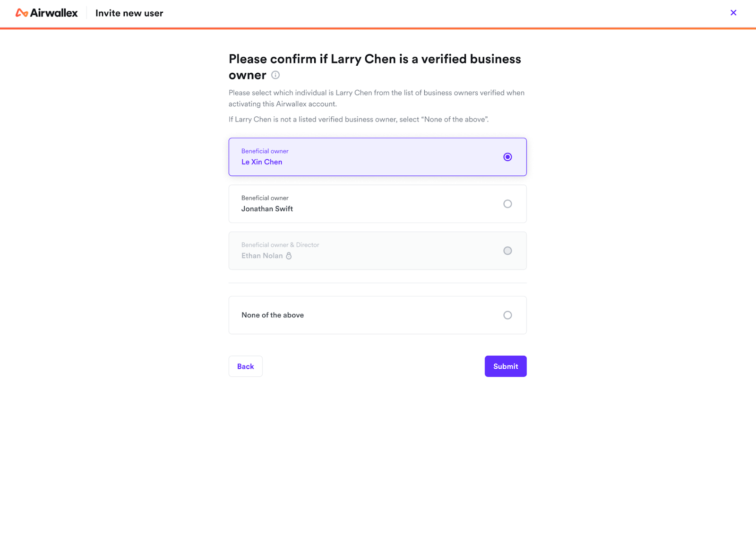Viewport: 756px width, 536px height.
Task: Click the verified business owner heading
Action: (375, 59)
